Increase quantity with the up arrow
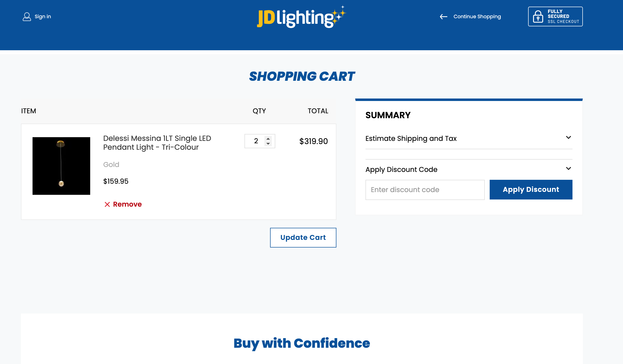Screen dimensions: 623x364 click(268, 139)
